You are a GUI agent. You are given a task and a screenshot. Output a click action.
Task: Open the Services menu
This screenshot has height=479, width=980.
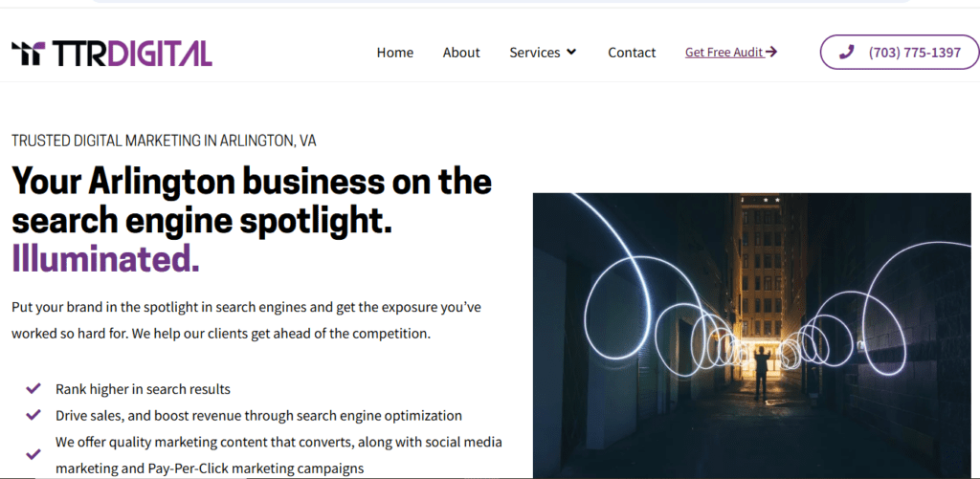[x=535, y=53]
